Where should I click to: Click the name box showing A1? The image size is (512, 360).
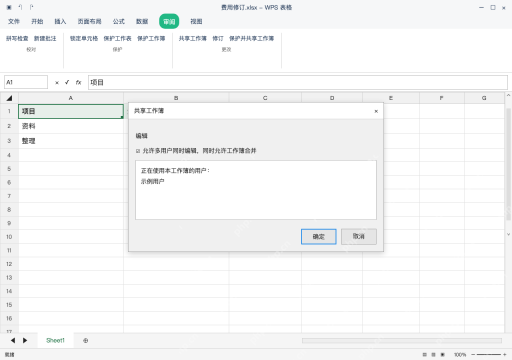coord(26,82)
